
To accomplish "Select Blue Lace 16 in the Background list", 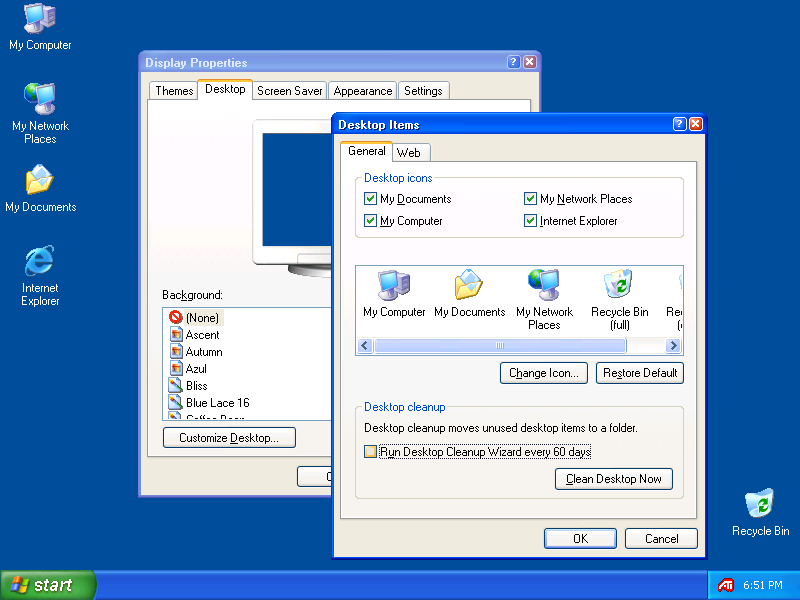I will point(209,403).
